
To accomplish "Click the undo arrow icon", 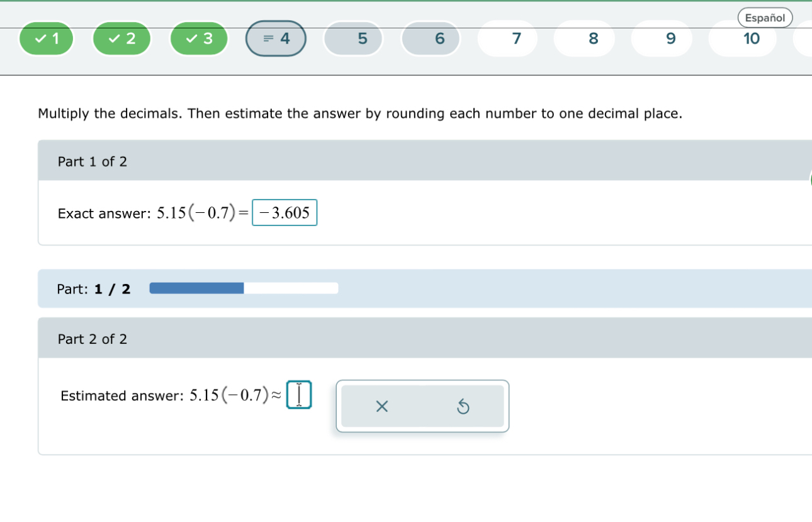I will (x=464, y=406).
